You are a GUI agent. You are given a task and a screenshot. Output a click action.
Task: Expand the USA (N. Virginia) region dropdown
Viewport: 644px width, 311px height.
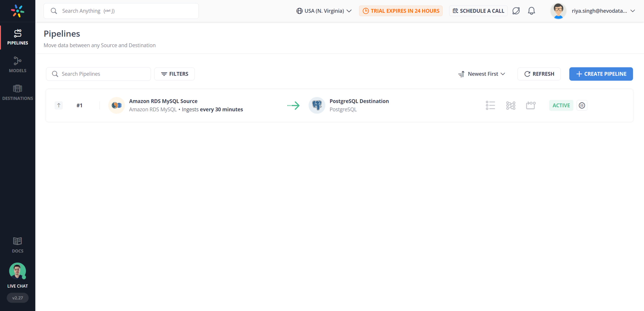point(324,11)
